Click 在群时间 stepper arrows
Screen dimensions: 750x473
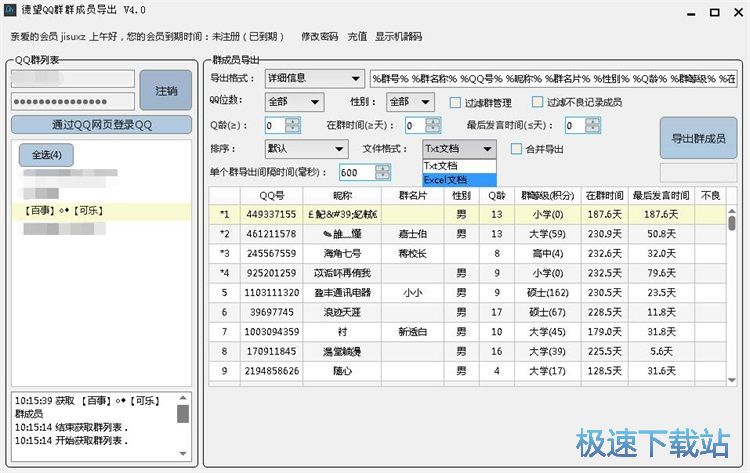pyautogui.click(x=433, y=125)
